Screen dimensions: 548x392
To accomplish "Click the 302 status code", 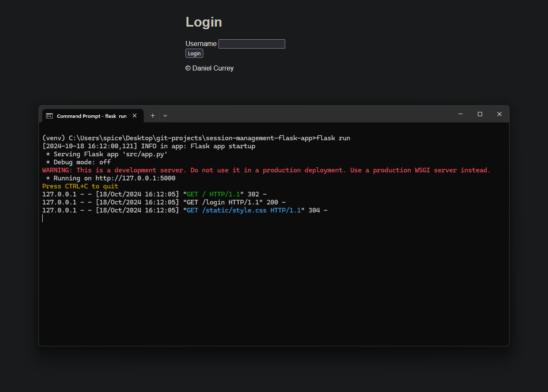I will [x=254, y=194].
